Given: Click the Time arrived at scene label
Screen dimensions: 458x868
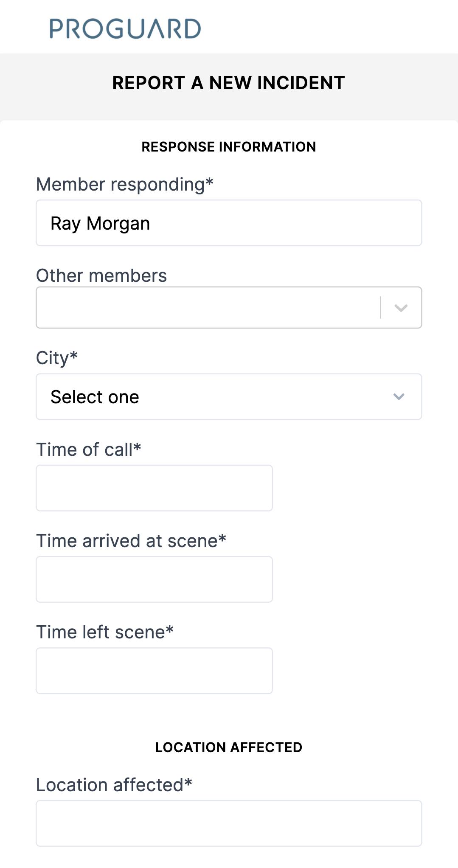Looking at the screenshot, I should (131, 541).
